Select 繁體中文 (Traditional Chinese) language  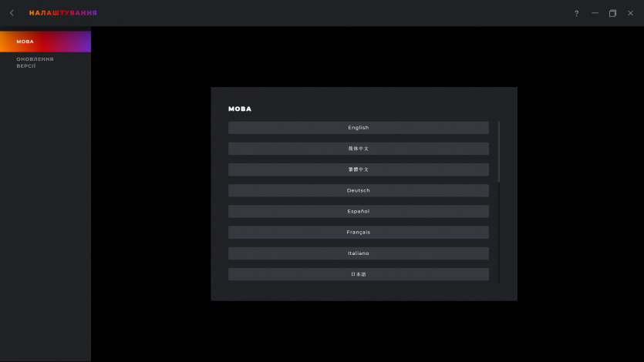[358, 169]
